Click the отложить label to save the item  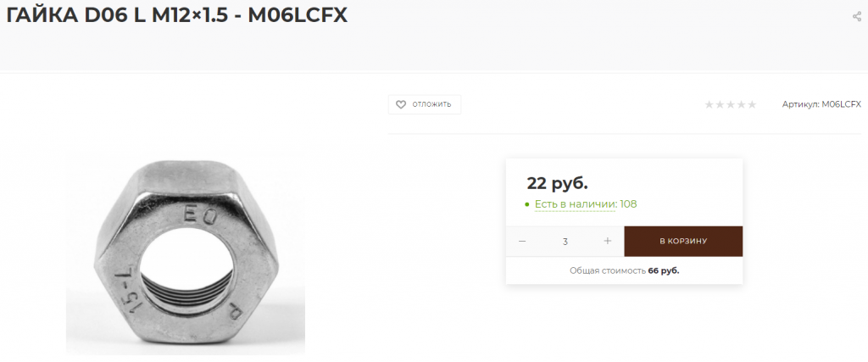coord(431,104)
